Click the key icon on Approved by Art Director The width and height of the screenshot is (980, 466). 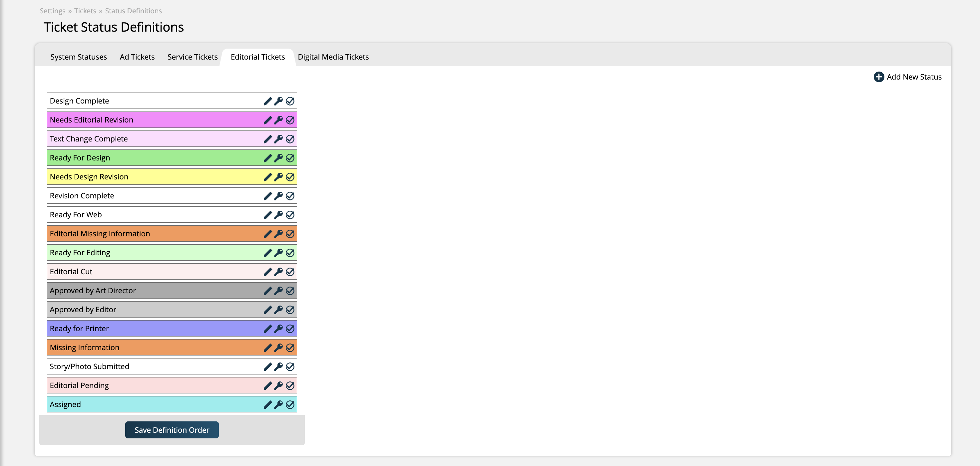pos(278,290)
